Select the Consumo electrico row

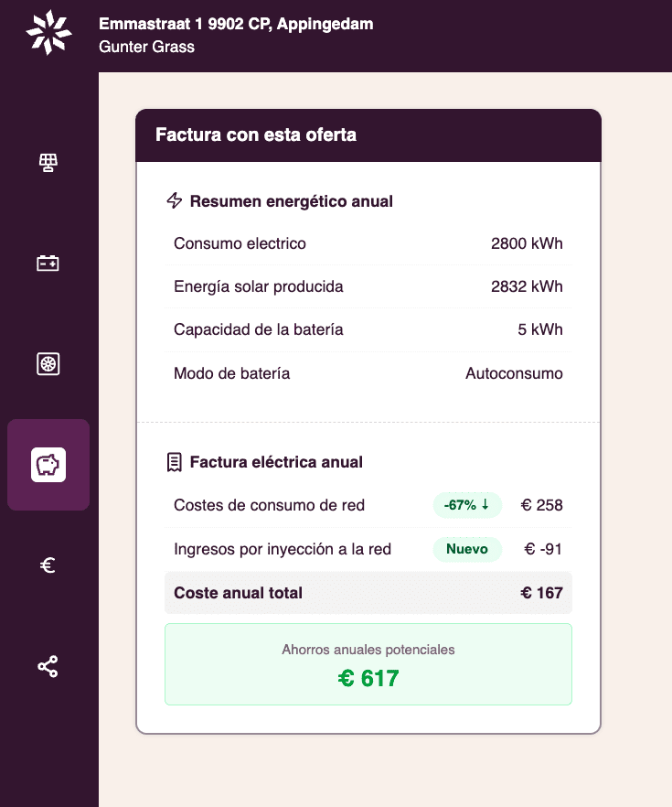368,243
